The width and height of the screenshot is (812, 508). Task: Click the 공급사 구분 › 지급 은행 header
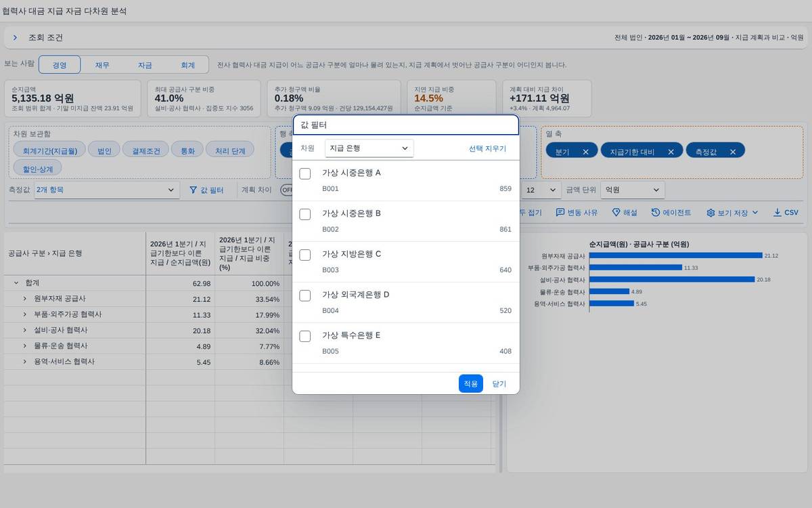(x=74, y=253)
